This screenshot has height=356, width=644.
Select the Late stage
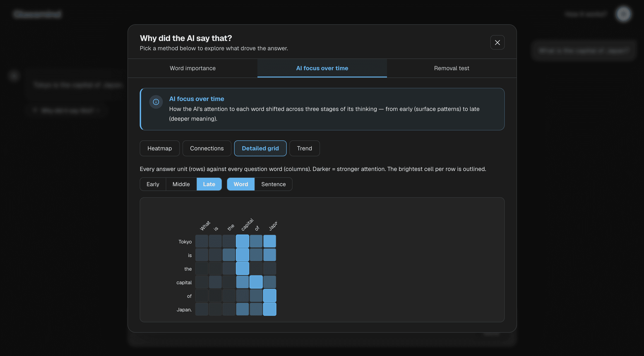(x=209, y=184)
